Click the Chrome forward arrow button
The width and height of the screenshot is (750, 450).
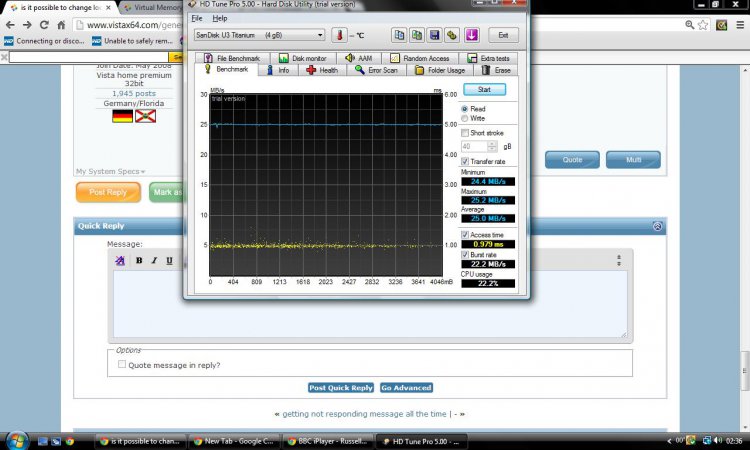27,25
